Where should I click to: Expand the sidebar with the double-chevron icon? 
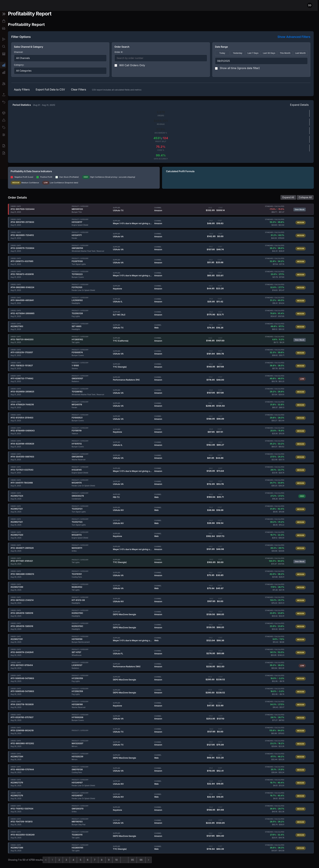(x=4, y=14)
